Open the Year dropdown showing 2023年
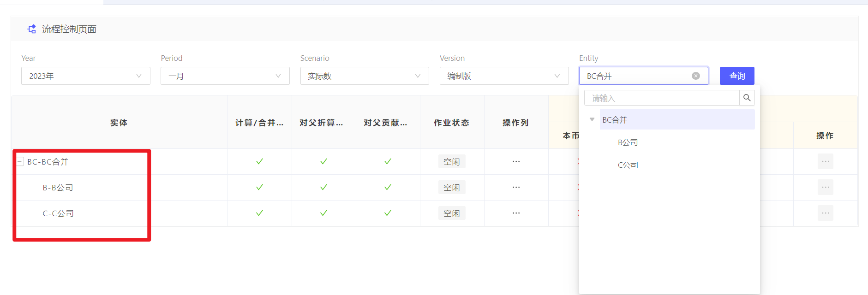The height and width of the screenshot is (295, 868). [86, 76]
